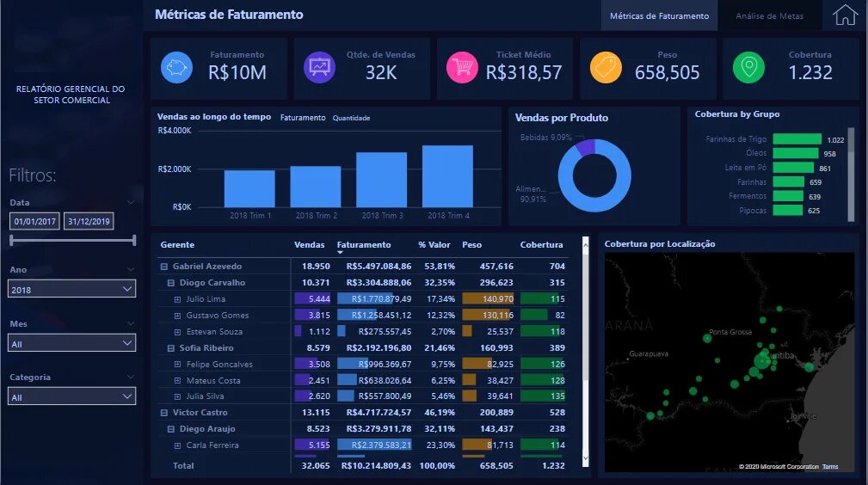The height and width of the screenshot is (485, 868).
Task: Open the Terms link on the map
Action: (830, 467)
